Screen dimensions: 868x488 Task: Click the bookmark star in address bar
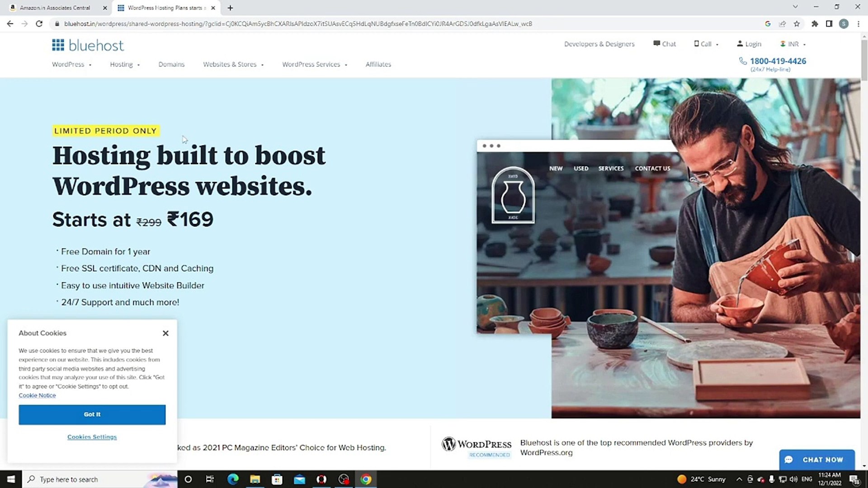[797, 24]
